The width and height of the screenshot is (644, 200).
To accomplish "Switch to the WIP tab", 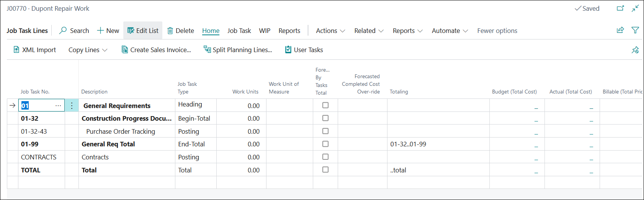I will [265, 31].
